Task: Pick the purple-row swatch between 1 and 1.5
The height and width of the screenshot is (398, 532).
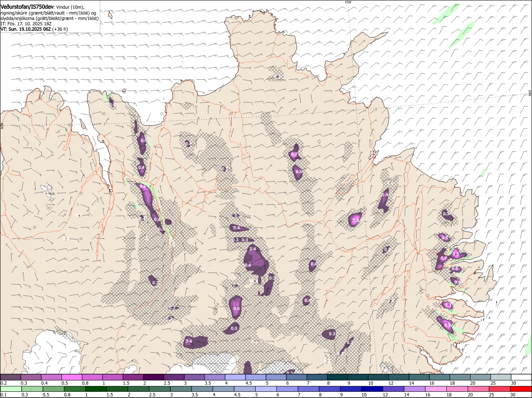Action: tap(112, 377)
